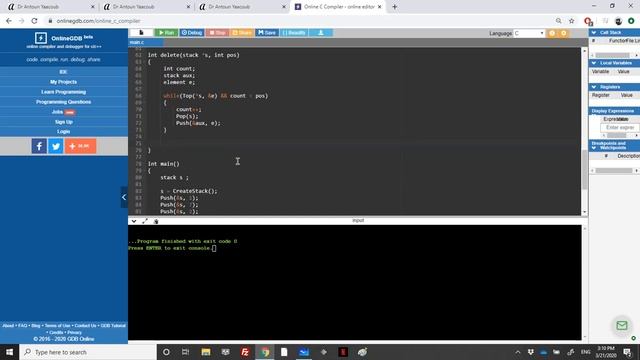This screenshot has height=360, width=640.
Task: Click the OnlineGDB logo icon
Action: pos(41,38)
